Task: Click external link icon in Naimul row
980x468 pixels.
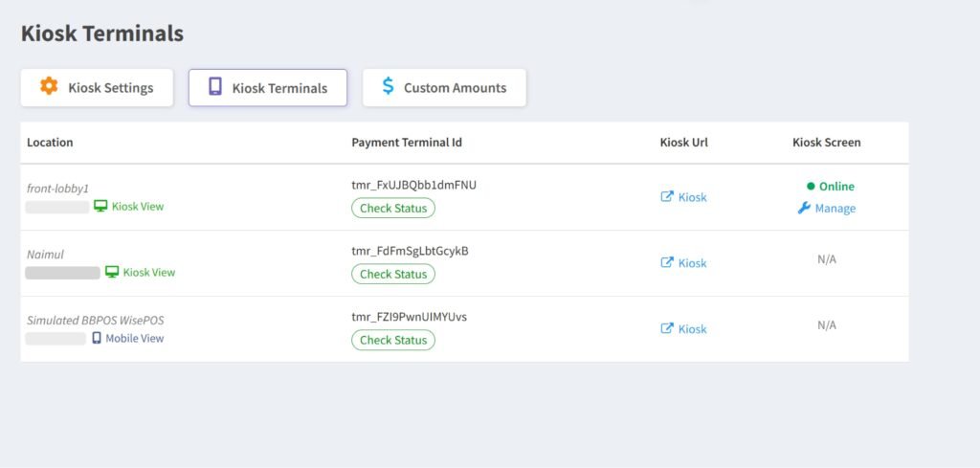Action: (667, 262)
